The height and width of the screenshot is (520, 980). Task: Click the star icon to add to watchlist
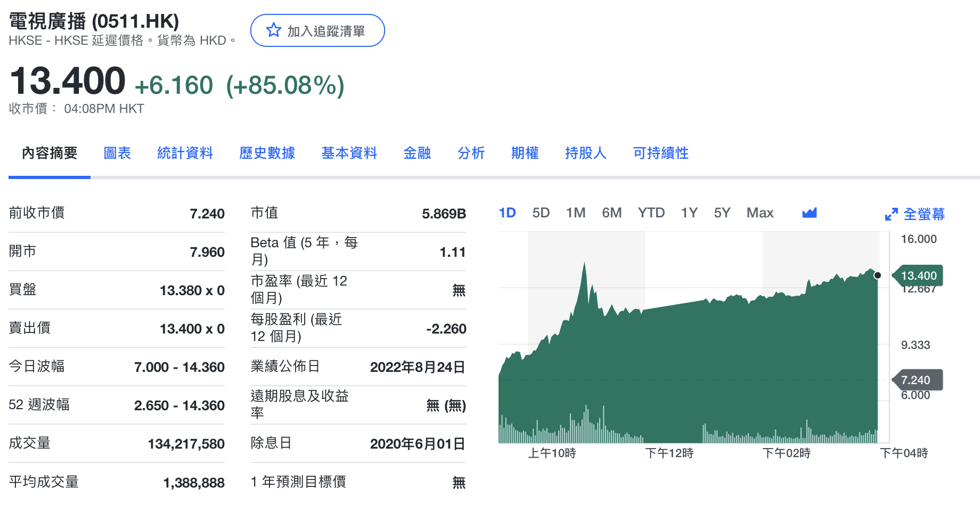273,30
